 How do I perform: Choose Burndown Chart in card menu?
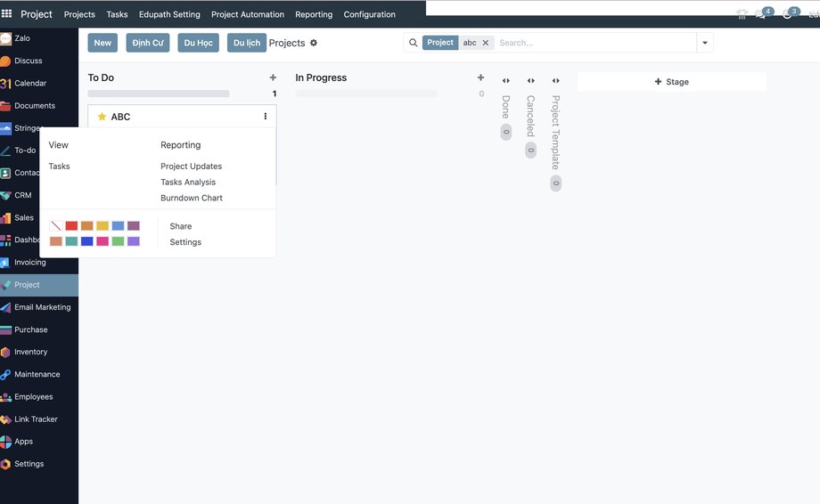coord(192,198)
